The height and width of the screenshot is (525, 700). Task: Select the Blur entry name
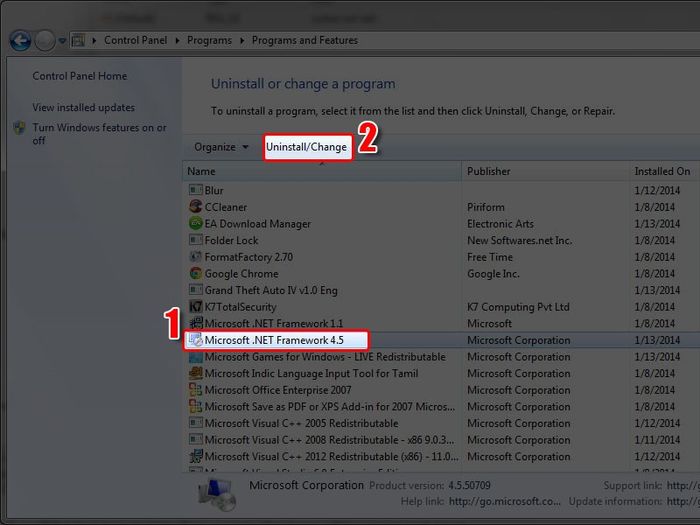(214, 190)
